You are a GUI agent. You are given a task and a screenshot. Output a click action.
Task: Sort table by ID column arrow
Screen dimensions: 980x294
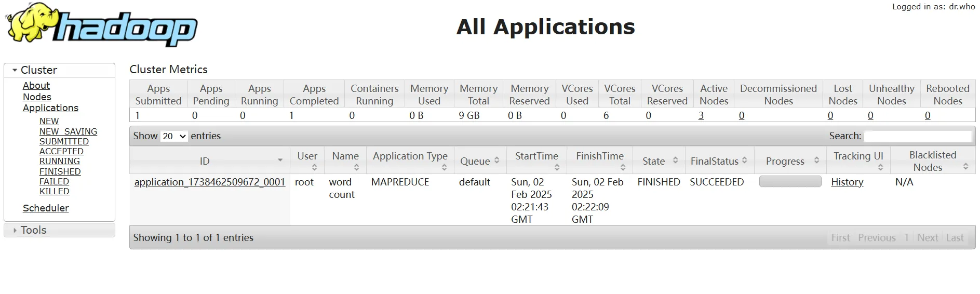280,161
